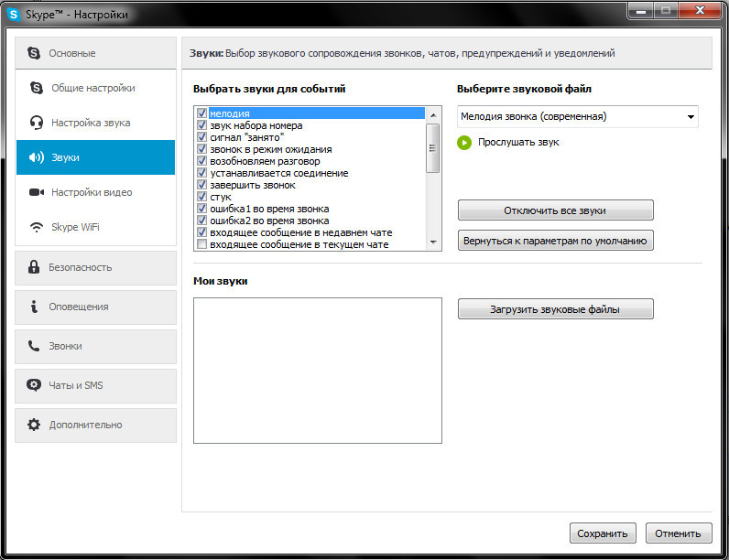Click Прослушать звук label

518,142
